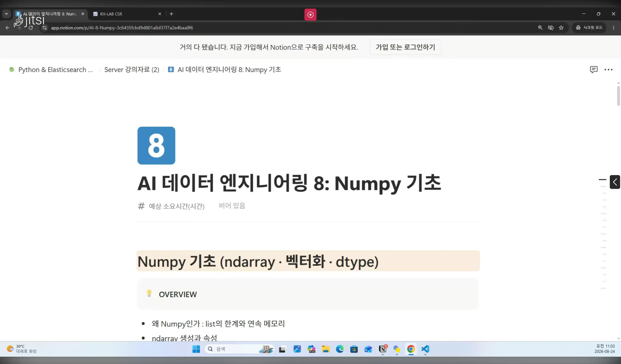Click AI 데이터 엔지니어링 8: Numpy 기초 breadcrumb

click(224, 69)
